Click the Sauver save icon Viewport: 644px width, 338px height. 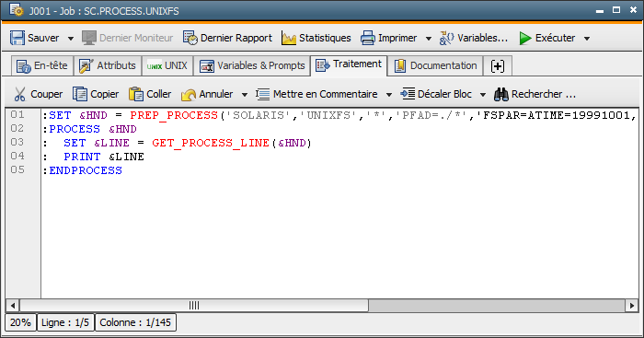point(17,38)
